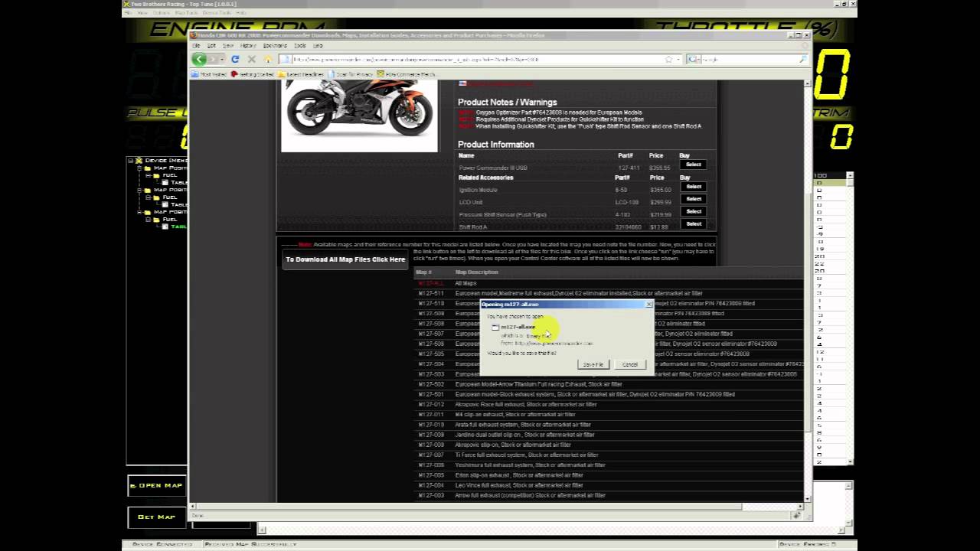Open the Firefox Bookmarks menu
The width and height of the screenshot is (980, 551).
tap(275, 45)
